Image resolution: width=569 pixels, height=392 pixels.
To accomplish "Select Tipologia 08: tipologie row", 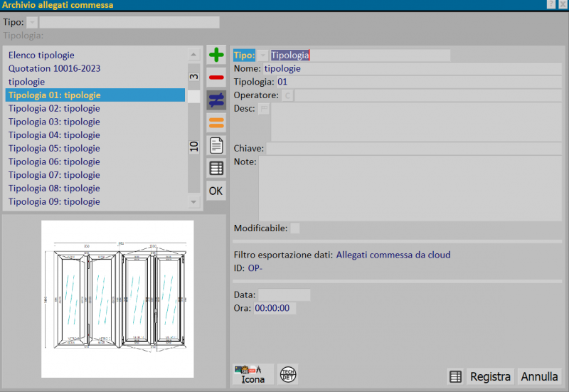I will pos(95,189).
